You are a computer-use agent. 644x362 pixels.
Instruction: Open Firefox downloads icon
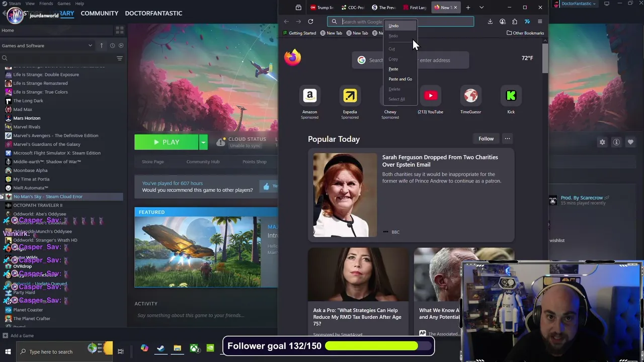490,22
